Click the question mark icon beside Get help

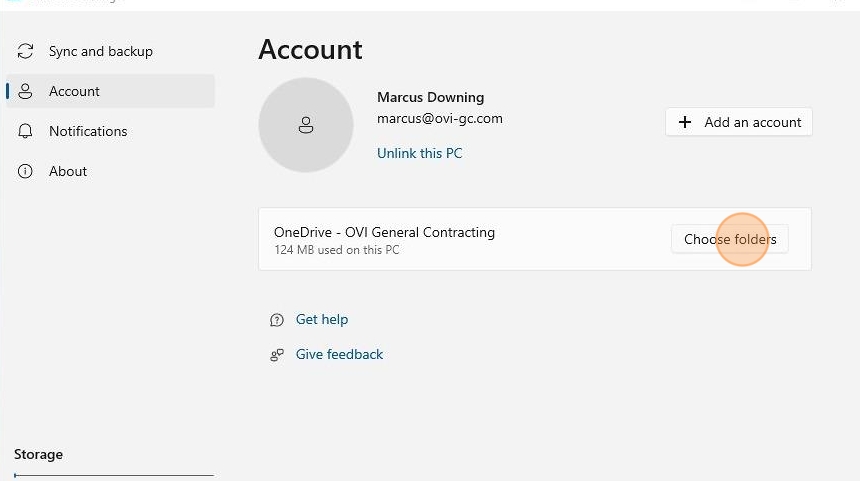coord(277,320)
